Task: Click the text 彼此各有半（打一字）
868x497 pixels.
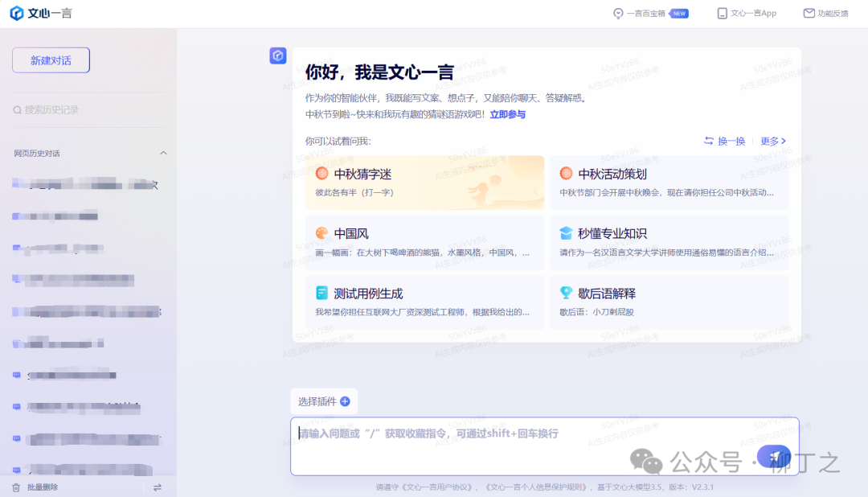Action: click(x=354, y=193)
